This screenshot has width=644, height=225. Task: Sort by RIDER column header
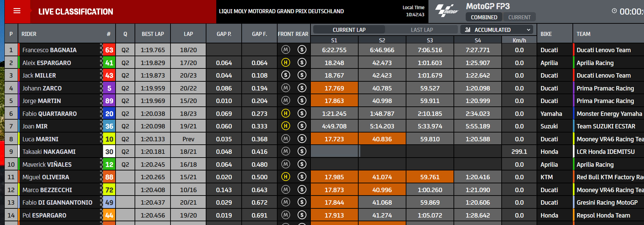(x=29, y=34)
